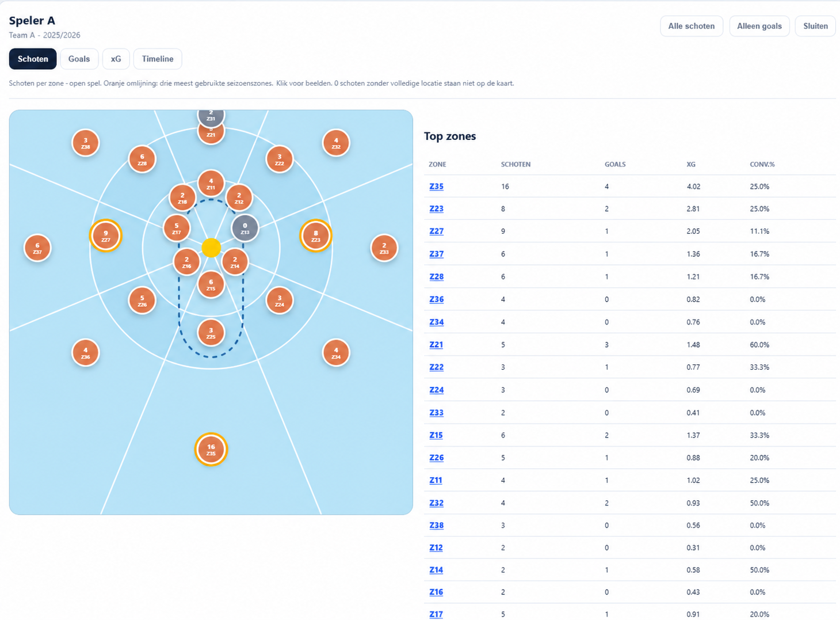Select the Schoten tab
Image resolution: width=840 pixels, height=620 pixels.
[33, 59]
